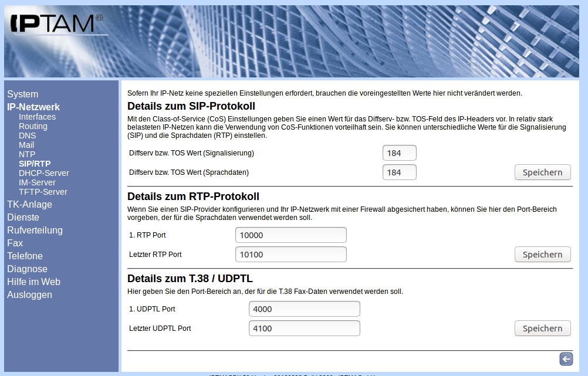
Task: Go to Interfaces settings
Action: tap(37, 117)
